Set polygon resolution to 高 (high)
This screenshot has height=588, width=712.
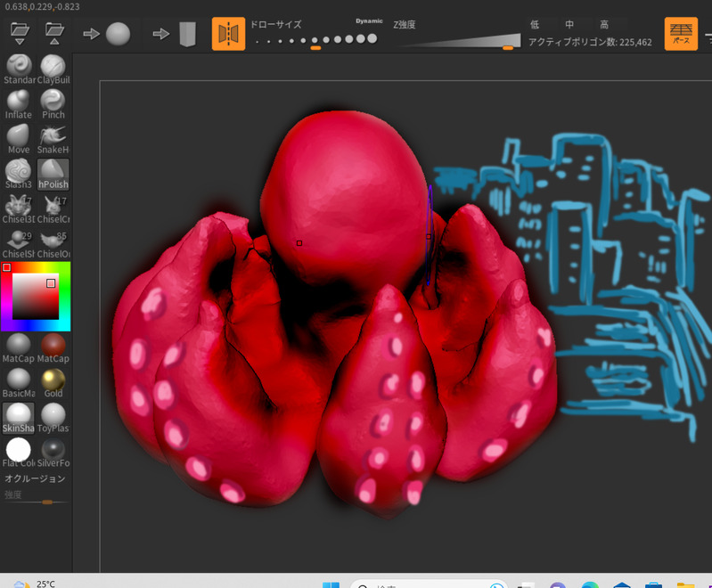coord(604,25)
